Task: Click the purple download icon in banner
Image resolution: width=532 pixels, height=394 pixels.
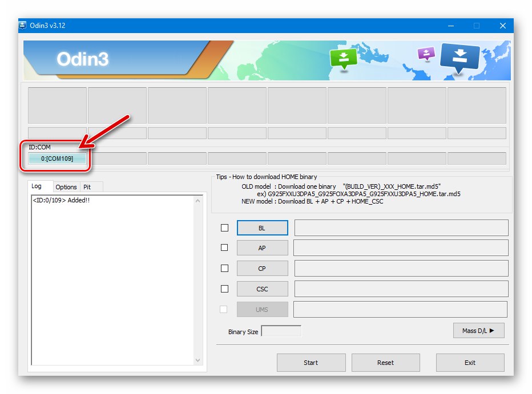Action: 426,54
